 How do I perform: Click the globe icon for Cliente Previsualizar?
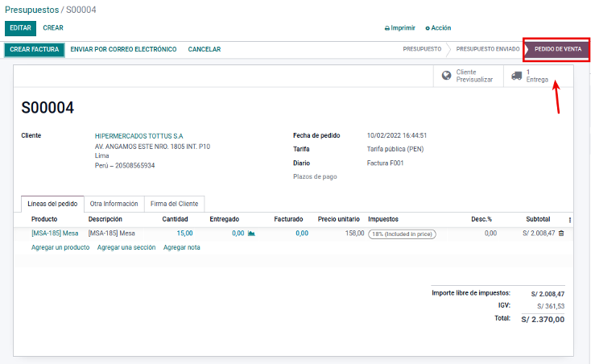coord(446,76)
